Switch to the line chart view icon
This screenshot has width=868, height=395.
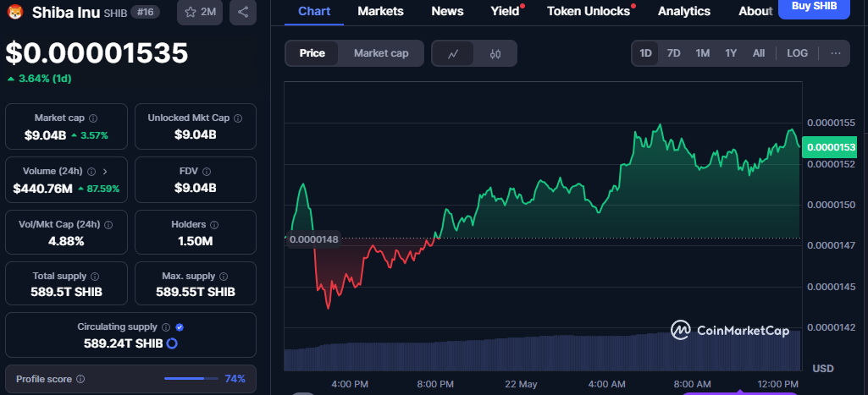pos(453,53)
